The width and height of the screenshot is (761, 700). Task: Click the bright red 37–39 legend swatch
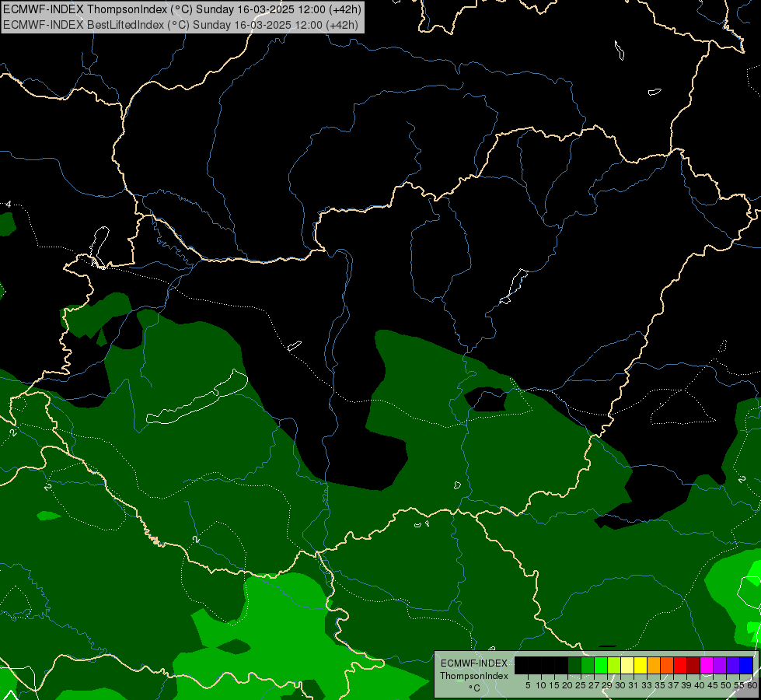(x=680, y=665)
